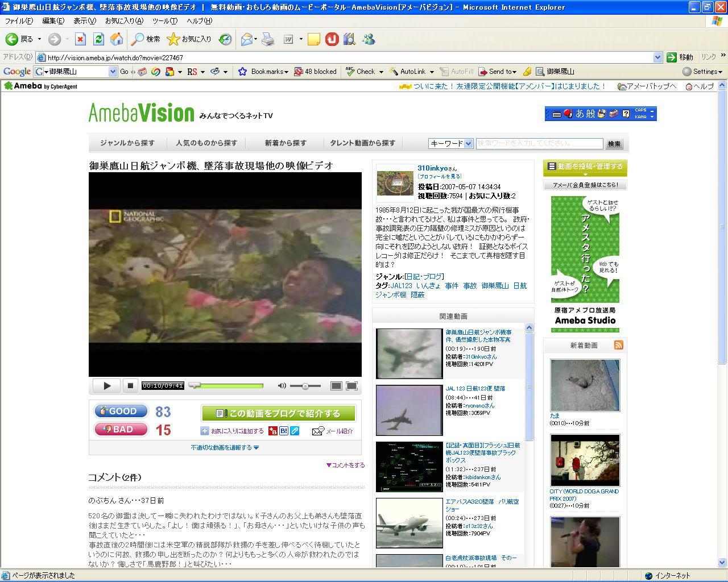
Task: Click the yellow note toolbar icon
Action: pos(313,39)
